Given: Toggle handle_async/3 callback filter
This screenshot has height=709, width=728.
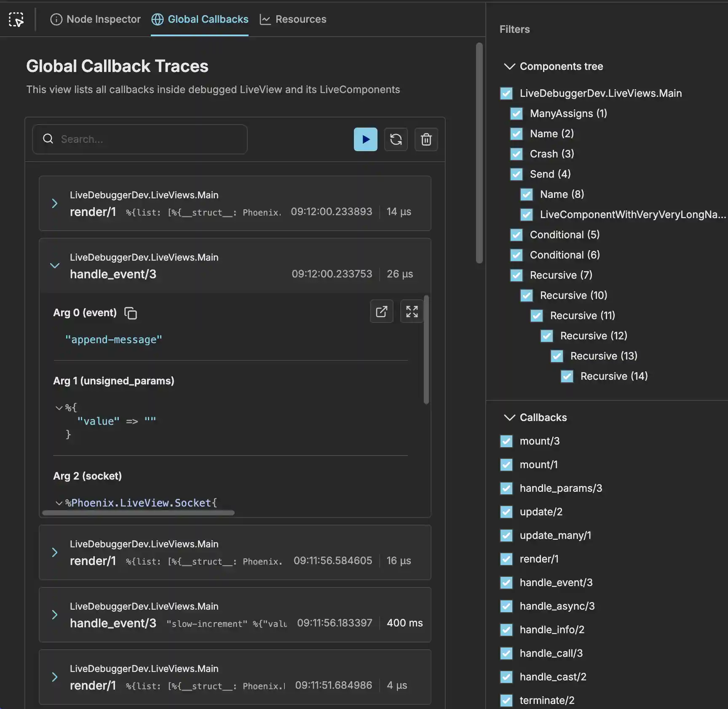Looking at the screenshot, I should click(506, 606).
